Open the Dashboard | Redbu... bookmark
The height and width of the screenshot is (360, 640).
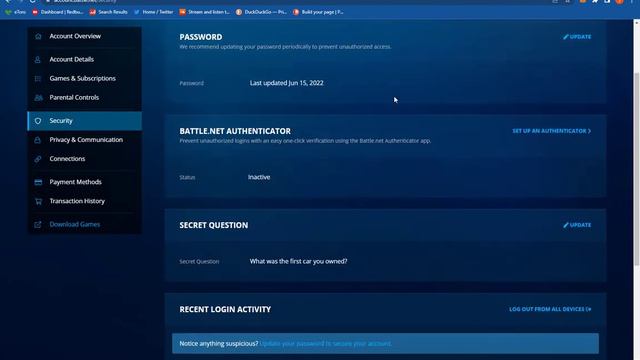coord(58,12)
